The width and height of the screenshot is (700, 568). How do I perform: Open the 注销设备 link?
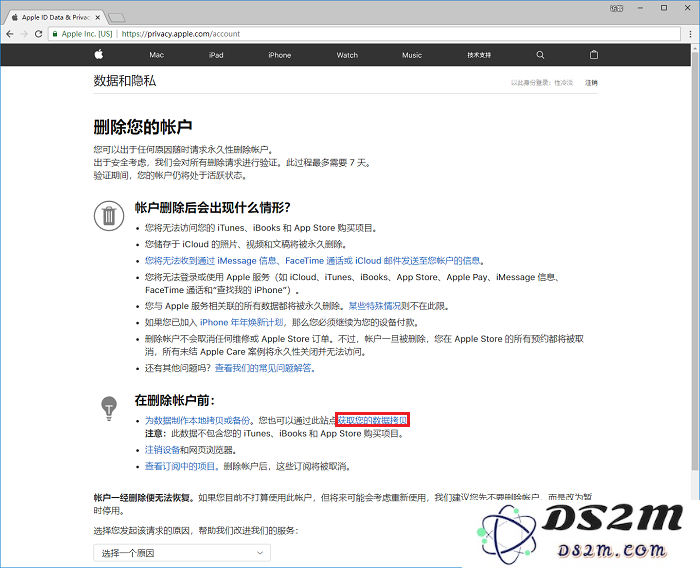pos(162,450)
